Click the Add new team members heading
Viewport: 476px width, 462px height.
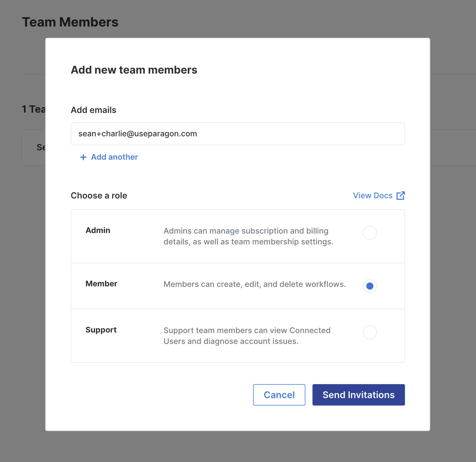(134, 70)
